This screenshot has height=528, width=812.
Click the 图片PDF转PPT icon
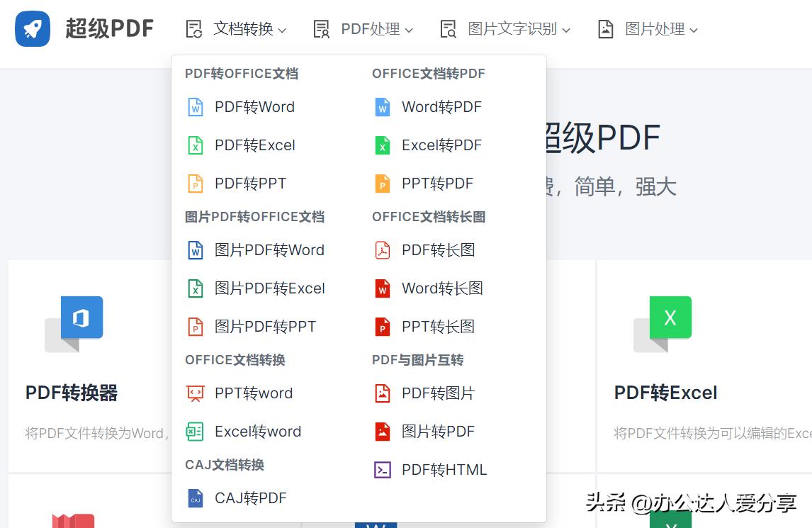[x=195, y=327]
